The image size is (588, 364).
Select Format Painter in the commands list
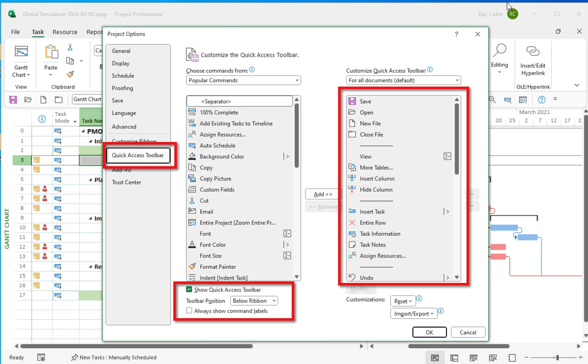(x=239, y=267)
